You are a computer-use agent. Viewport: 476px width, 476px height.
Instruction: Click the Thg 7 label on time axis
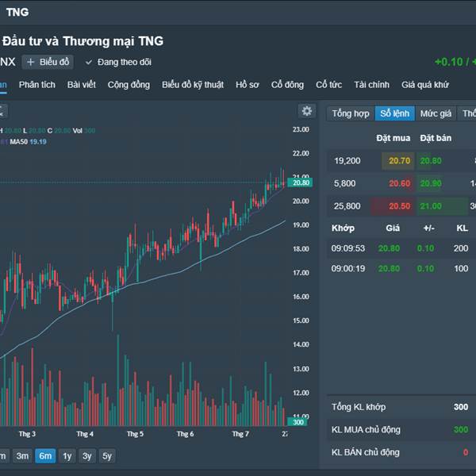pyautogui.click(x=240, y=434)
